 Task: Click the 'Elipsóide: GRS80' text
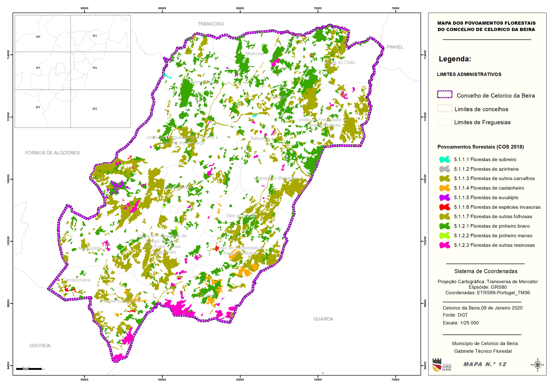point(488,287)
